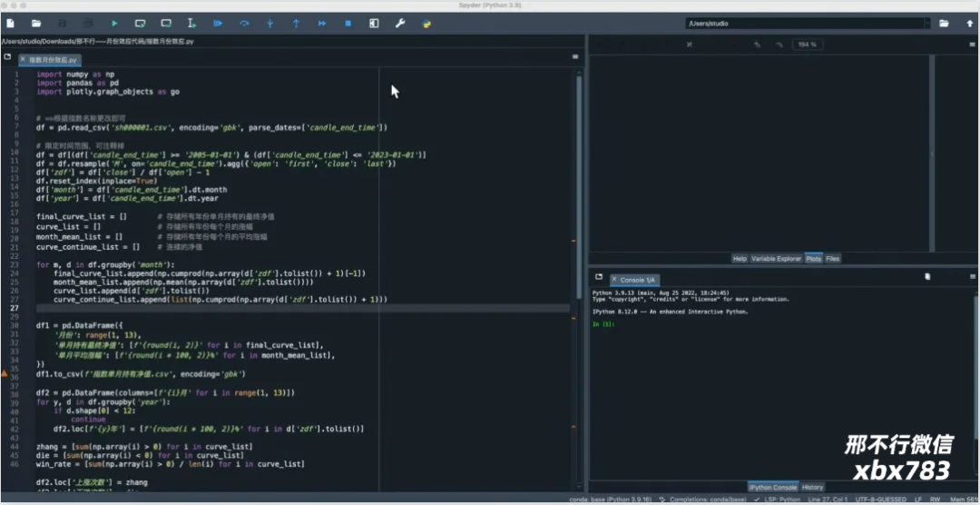Switch to the Help tab

coord(740,259)
